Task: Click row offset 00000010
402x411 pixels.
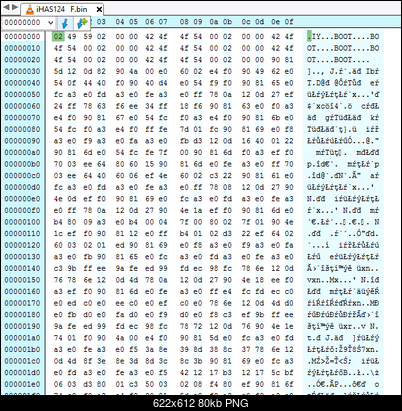Action: click(x=22, y=48)
